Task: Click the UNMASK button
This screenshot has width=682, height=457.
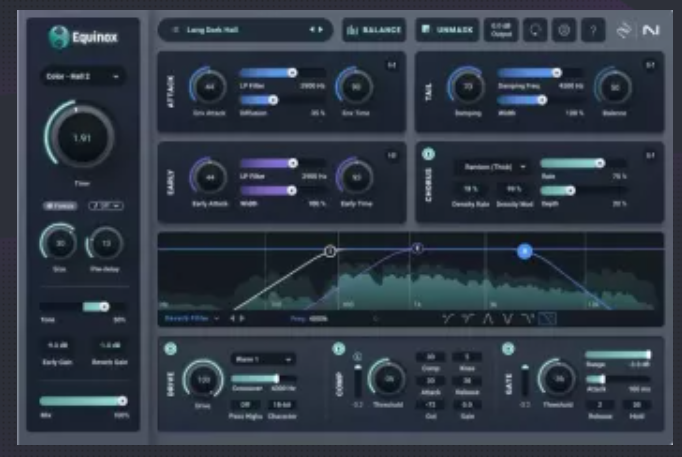Action: point(448,30)
